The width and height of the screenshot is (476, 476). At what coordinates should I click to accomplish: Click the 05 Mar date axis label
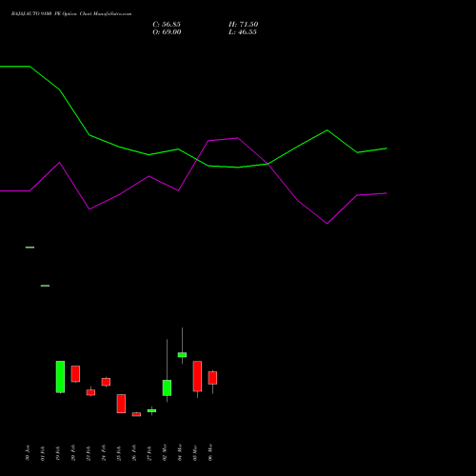195,453
